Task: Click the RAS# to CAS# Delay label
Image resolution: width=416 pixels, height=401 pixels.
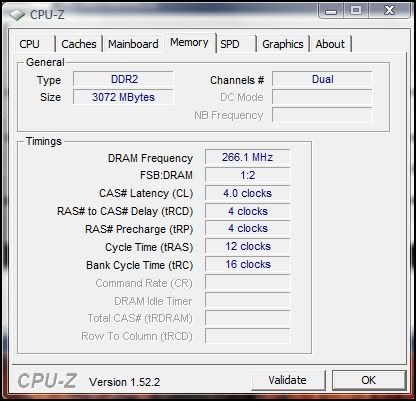Action: point(125,211)
